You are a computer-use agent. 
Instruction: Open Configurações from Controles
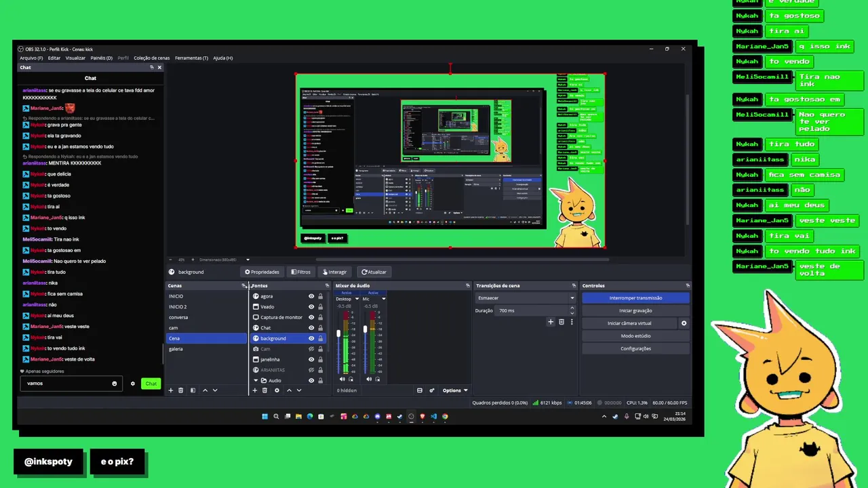click(635, 348)
